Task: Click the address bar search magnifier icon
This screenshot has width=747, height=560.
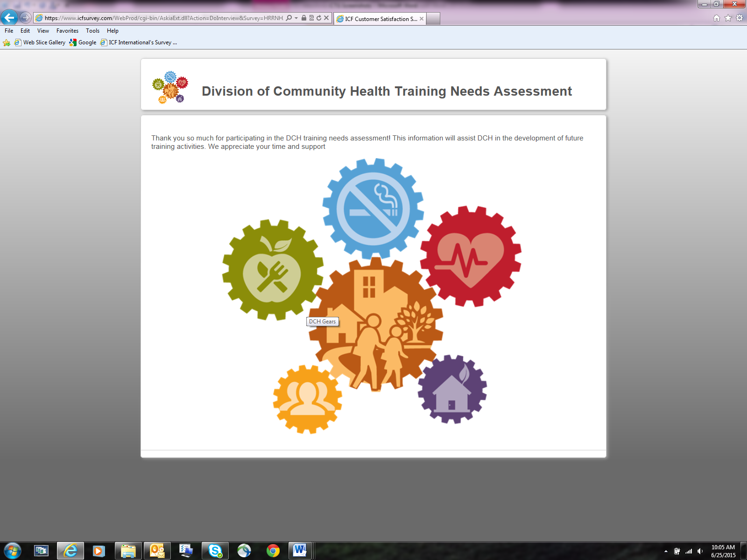Action: [x=289, y=18]
